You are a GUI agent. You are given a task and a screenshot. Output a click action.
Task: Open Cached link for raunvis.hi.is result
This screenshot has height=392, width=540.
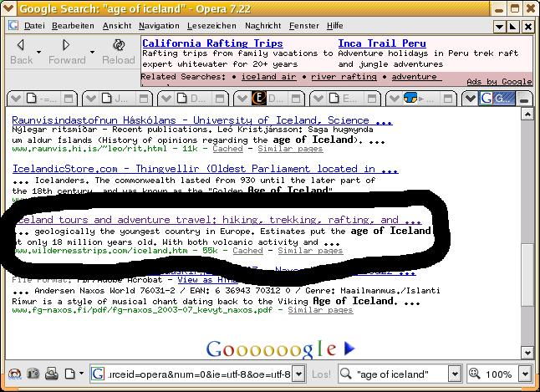pos(227,149)
